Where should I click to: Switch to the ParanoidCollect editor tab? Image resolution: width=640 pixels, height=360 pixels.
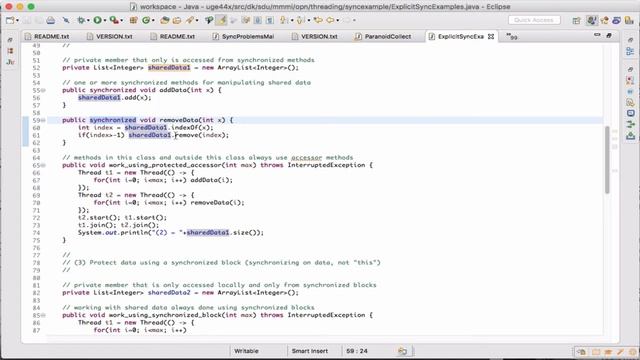click(383, 36)
